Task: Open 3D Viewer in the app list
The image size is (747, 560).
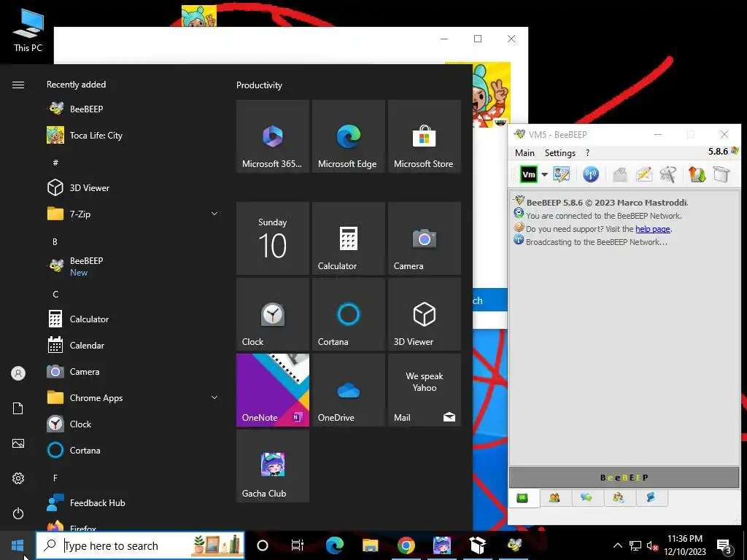Action: 133,188
